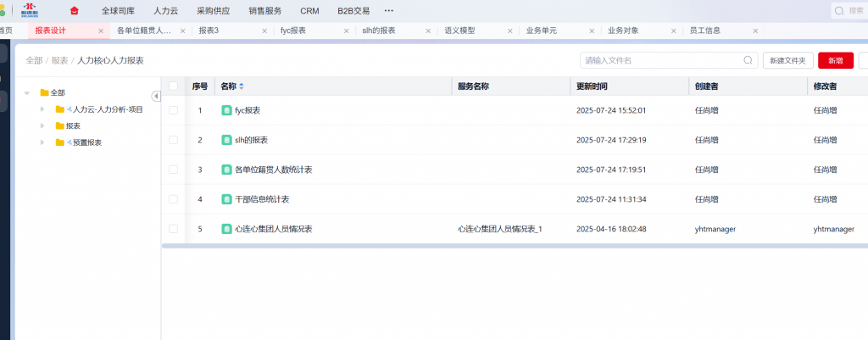Collapse the 全部 root tree node
This screenshot has height=340, width=868.
click(x=27, y=93)
